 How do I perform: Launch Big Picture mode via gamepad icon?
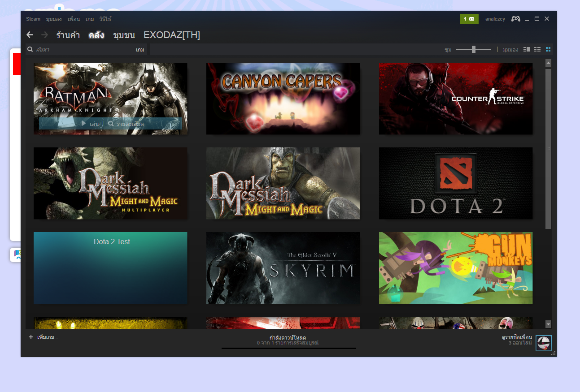[516, 19]
